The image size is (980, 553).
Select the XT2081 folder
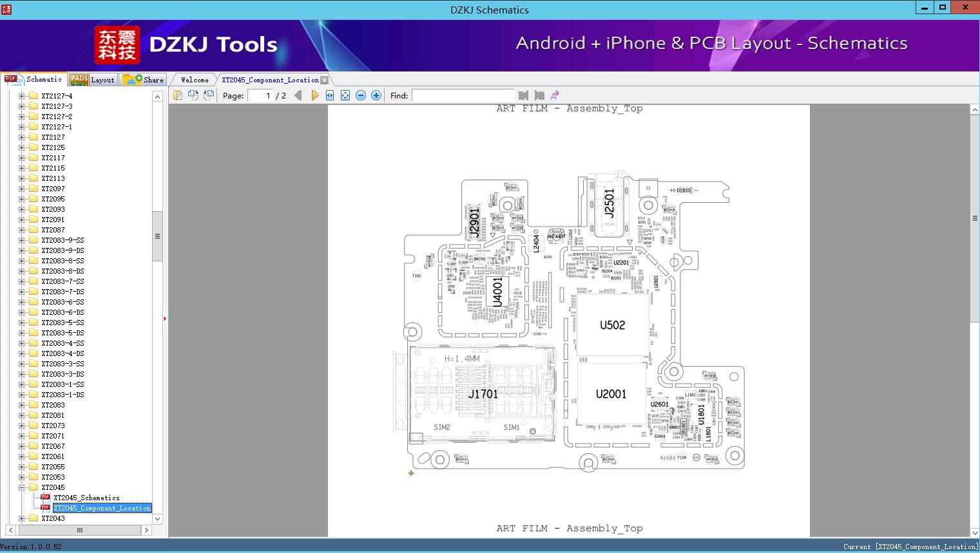[53, 415]
